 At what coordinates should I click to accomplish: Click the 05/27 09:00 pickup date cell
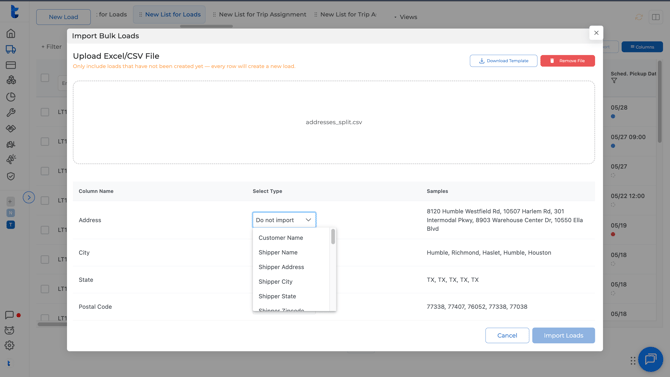tap(628, 137)
